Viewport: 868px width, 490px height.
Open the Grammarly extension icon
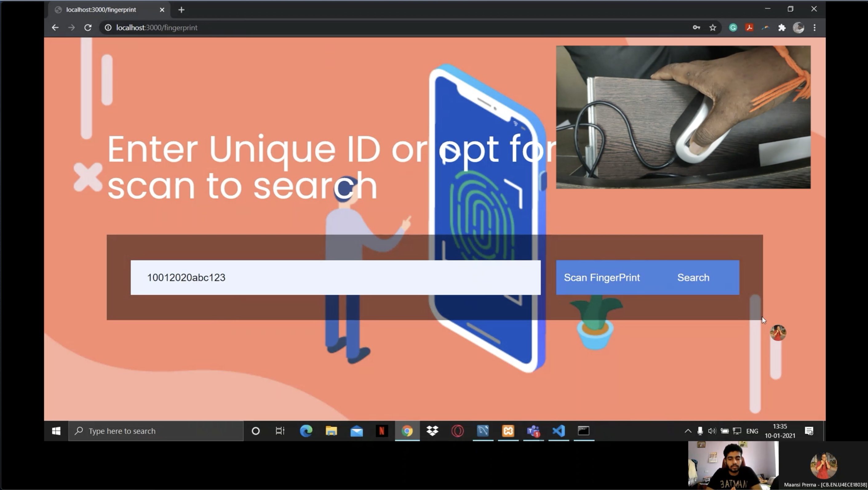[733, 28]
